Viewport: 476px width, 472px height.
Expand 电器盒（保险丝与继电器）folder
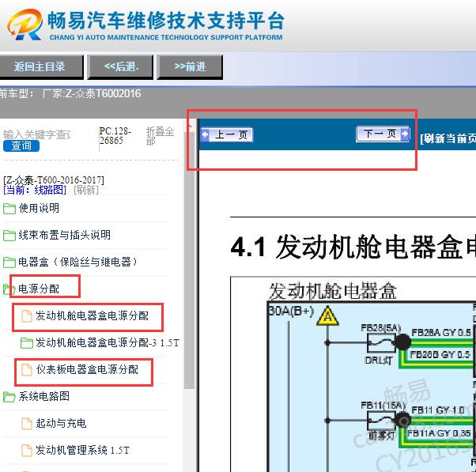tap(77, 262)
